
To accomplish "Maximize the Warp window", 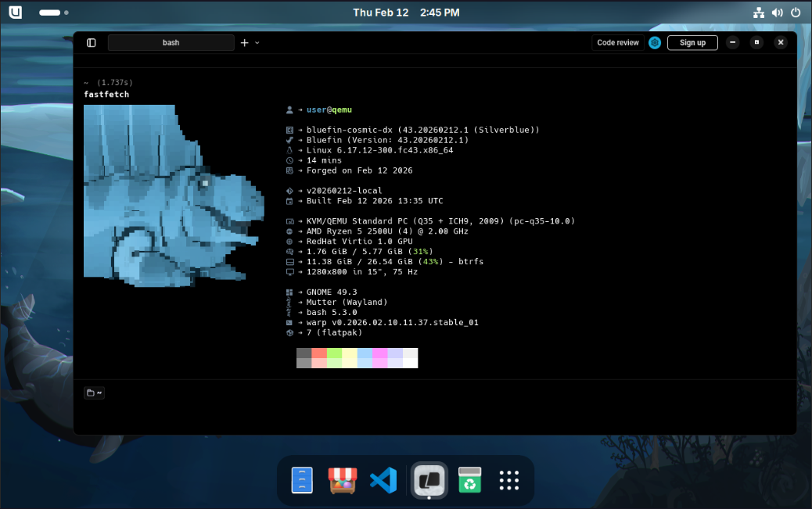I will click(x=756, y=42).
